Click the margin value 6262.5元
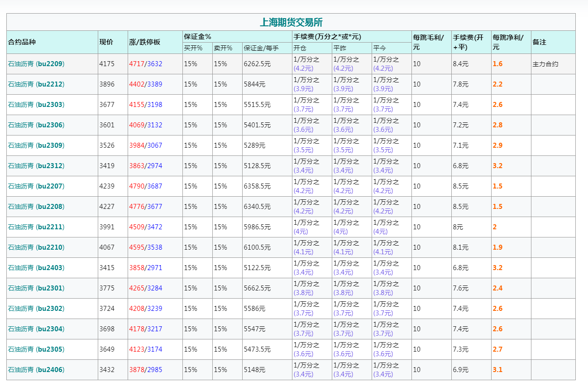 [257, 64]
